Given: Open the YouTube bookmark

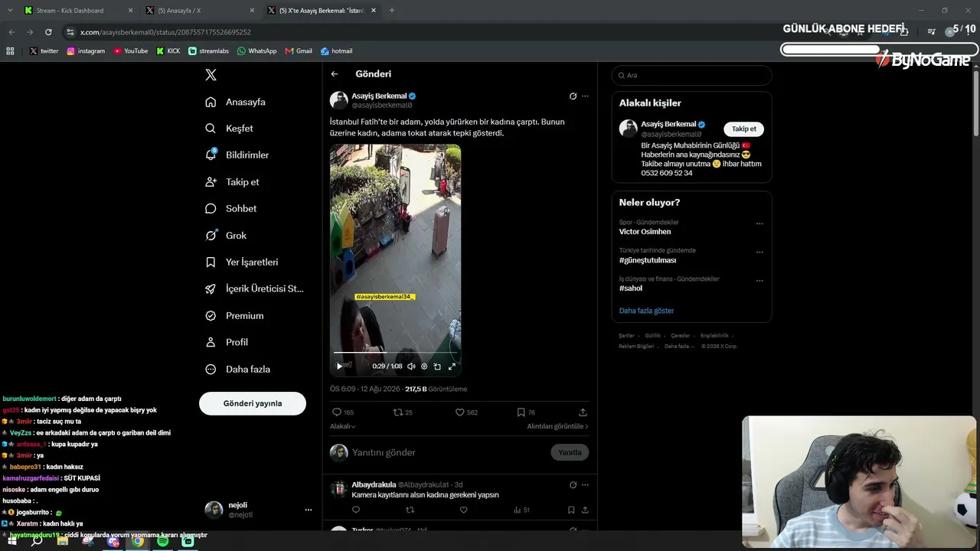Looking at the screenshot, I should point(131,51).
